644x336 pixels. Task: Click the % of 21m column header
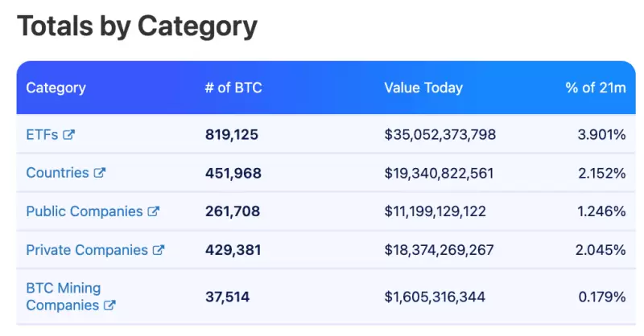tap(595, 88)
